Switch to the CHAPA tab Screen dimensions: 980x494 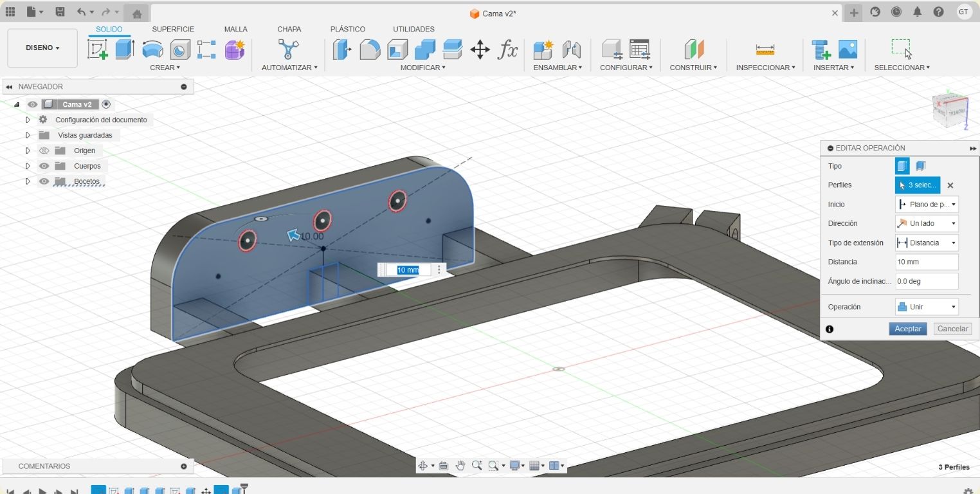click(289, 29)
